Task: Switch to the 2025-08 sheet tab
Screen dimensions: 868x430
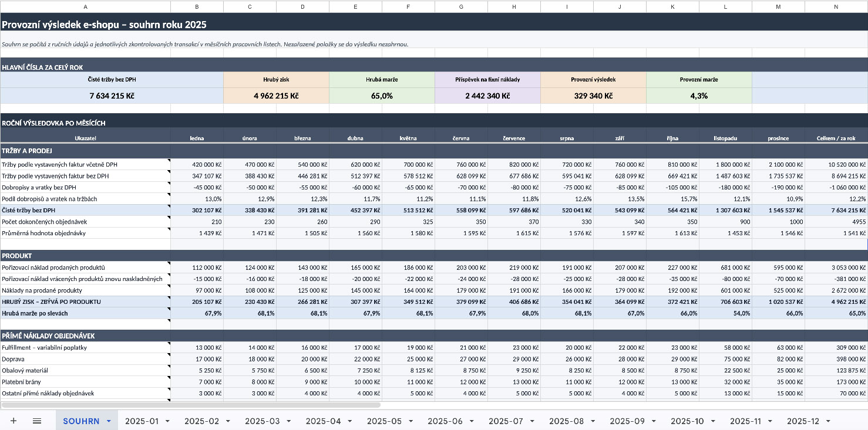Action: [x=566, y=421]
